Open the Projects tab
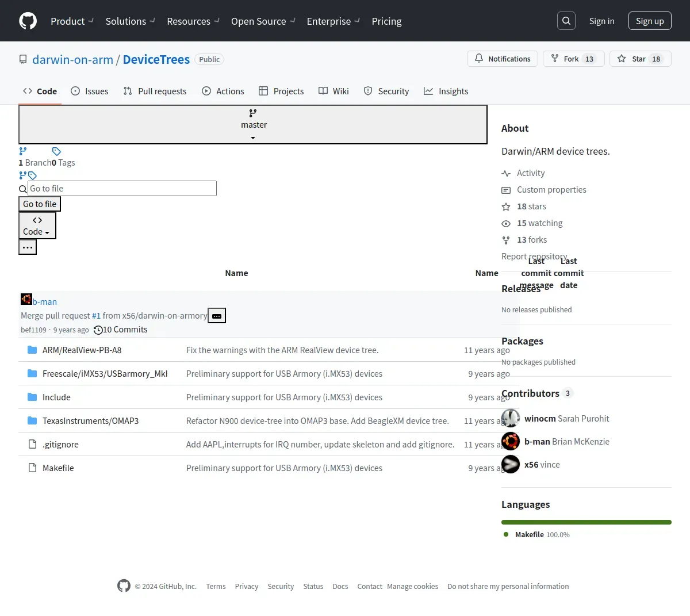This screenshot has height=616, width=690. 281,91
